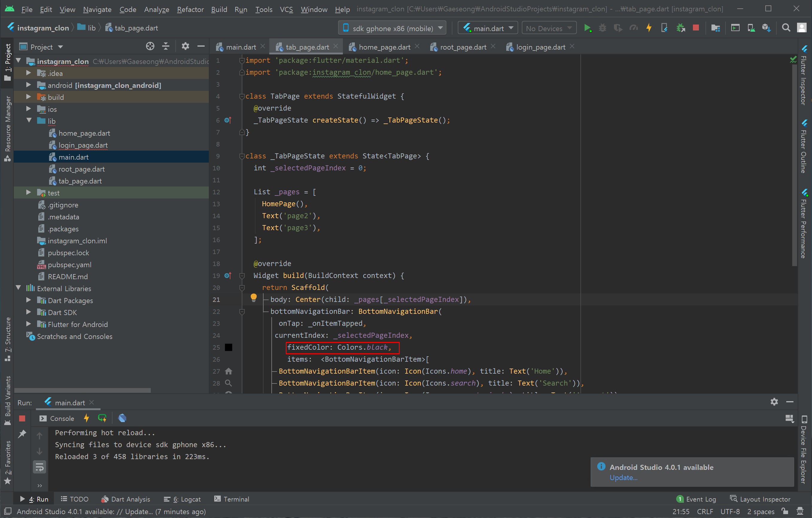812x518 pixels.
Task: Expand the test folder
Action: pyautogui.click(x=28, y=193)
